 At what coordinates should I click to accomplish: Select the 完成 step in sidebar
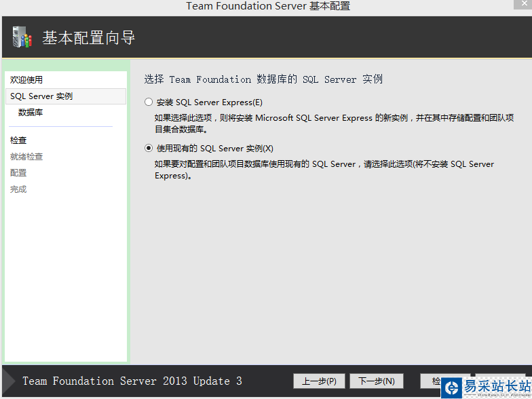[18, 189]
